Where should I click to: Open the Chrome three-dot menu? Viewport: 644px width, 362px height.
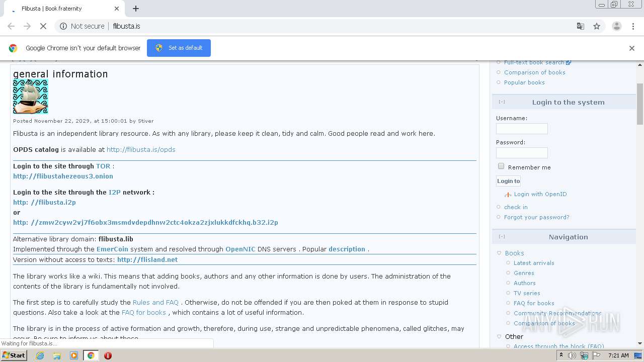point(633,26)
